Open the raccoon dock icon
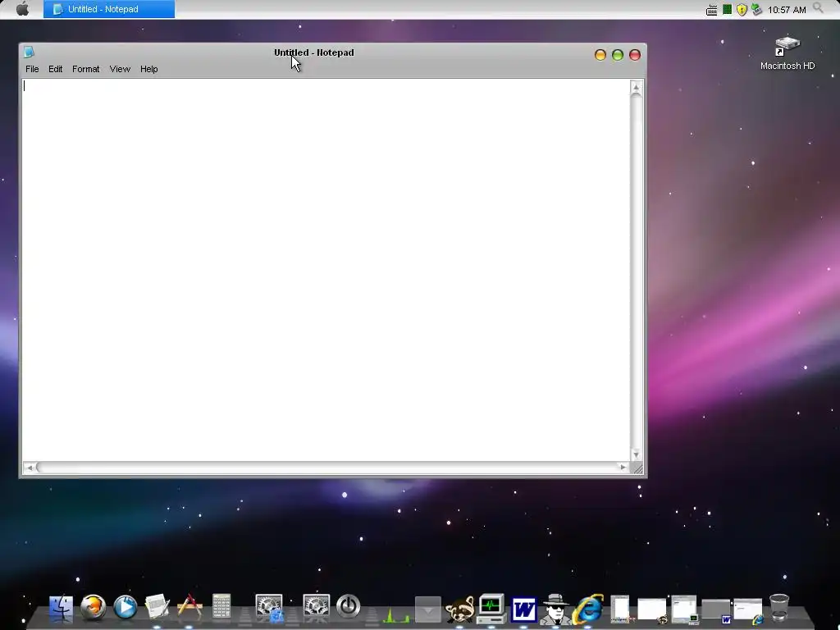840x630 pixels. point(459,609)
